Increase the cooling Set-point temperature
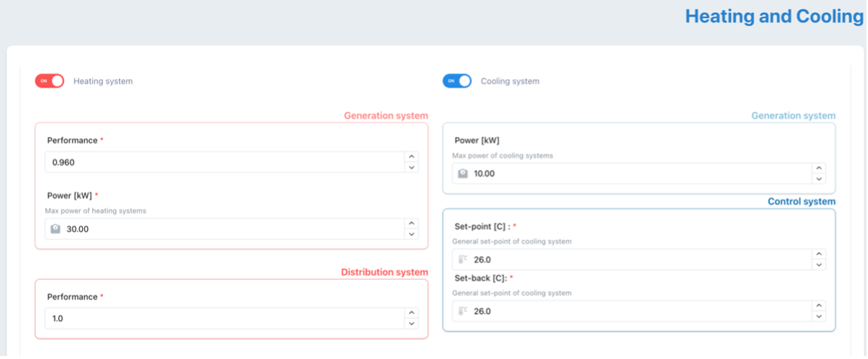The image size is (868, 359). tap(819, 254)
